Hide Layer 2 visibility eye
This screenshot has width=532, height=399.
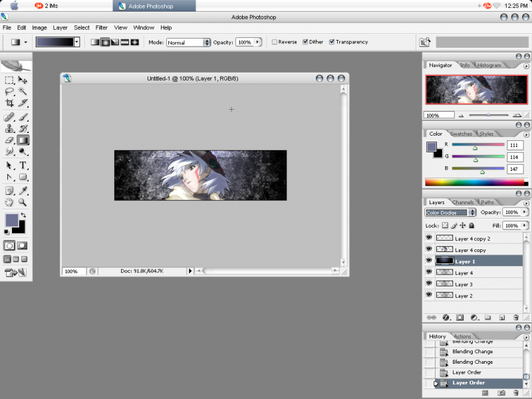[429, 295]
